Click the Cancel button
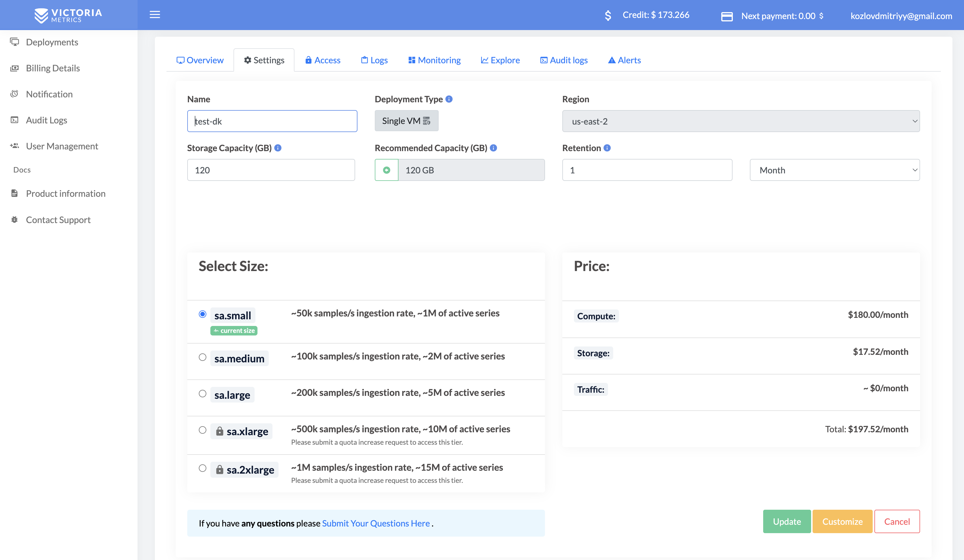Screen dimensions: 964x560 [897, 521]
